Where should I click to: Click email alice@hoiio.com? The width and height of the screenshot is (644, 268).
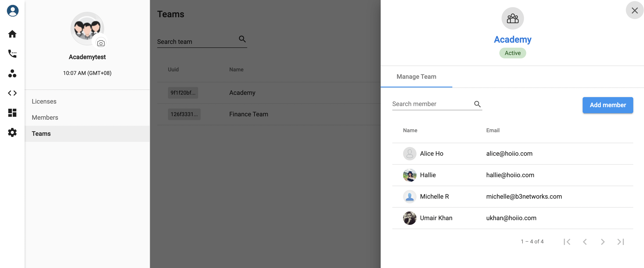click(x=509, y=154)
